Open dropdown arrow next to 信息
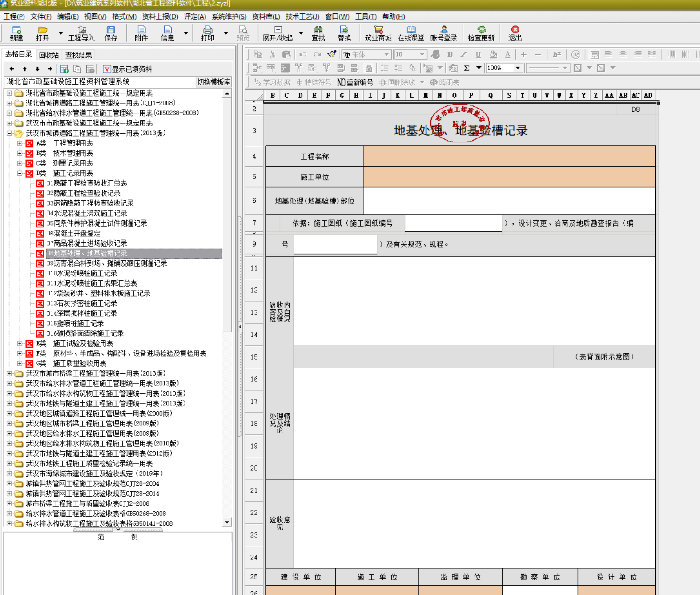Image resolution: width=700 pixels, height=595 pixels. [186, 33]
